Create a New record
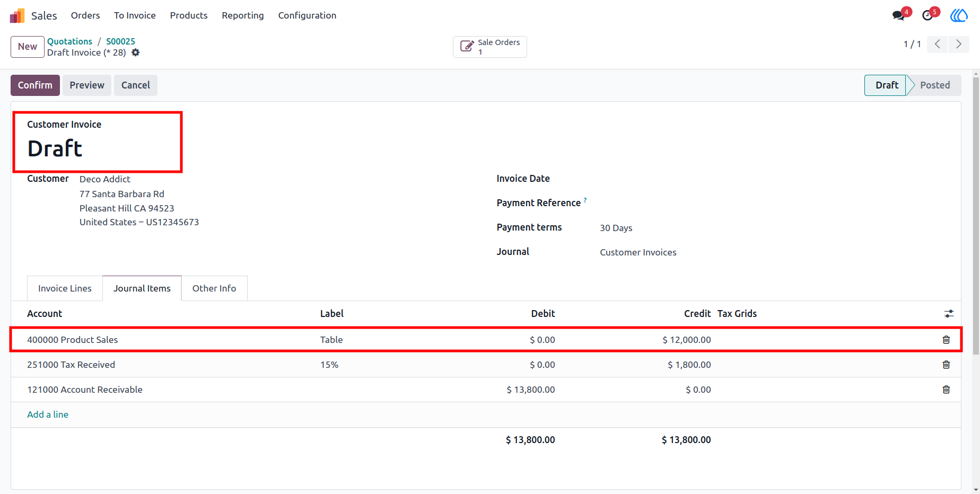Screen dimensions: 980x494 coord(28,47)
